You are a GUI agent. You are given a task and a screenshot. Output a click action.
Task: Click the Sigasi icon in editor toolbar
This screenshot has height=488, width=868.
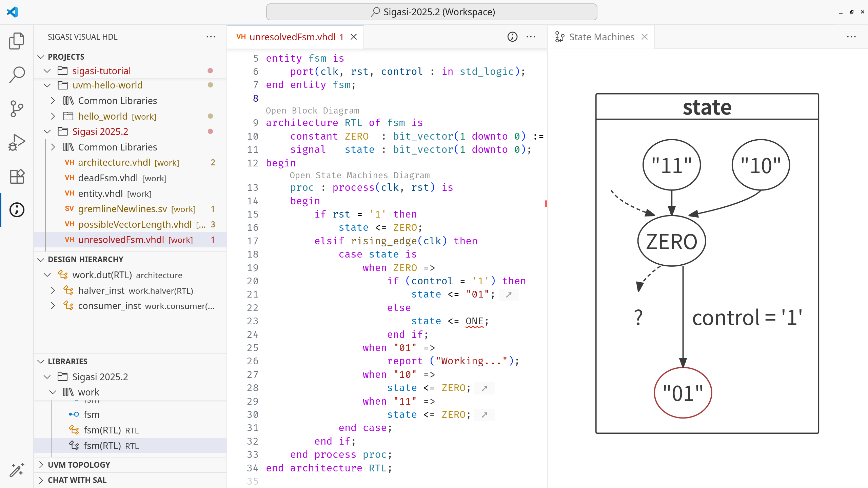(512, 37)
